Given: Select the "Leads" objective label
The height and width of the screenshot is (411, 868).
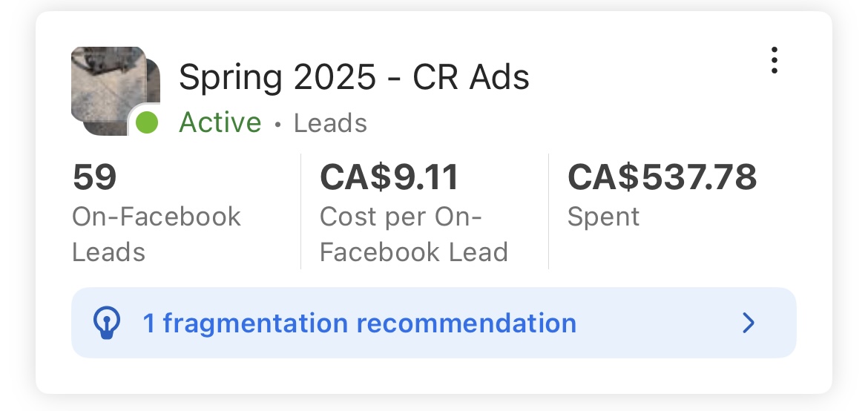Looking at the screenshot, I should coord(330,123).
